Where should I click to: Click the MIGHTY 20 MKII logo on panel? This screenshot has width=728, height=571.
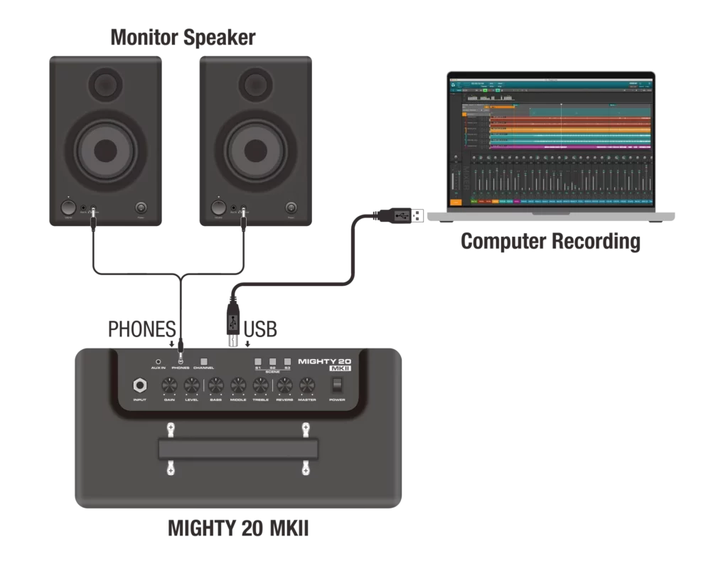pos(324,364)
